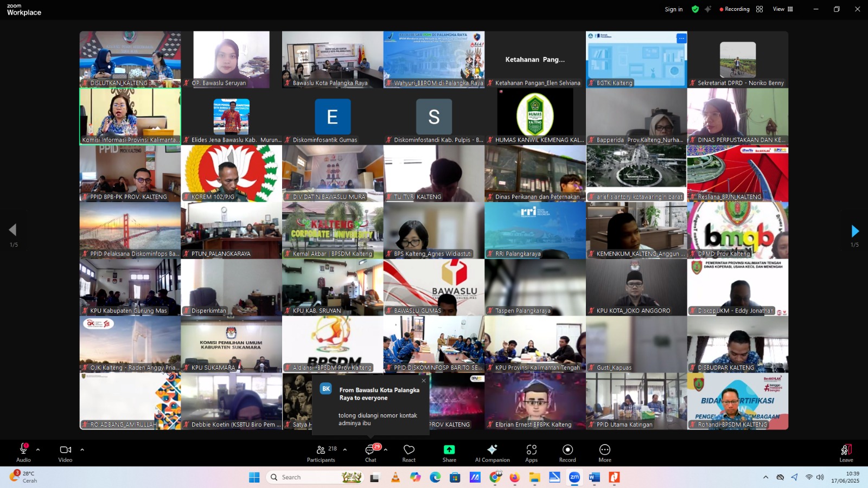Show hidden system tray icons

765,477
